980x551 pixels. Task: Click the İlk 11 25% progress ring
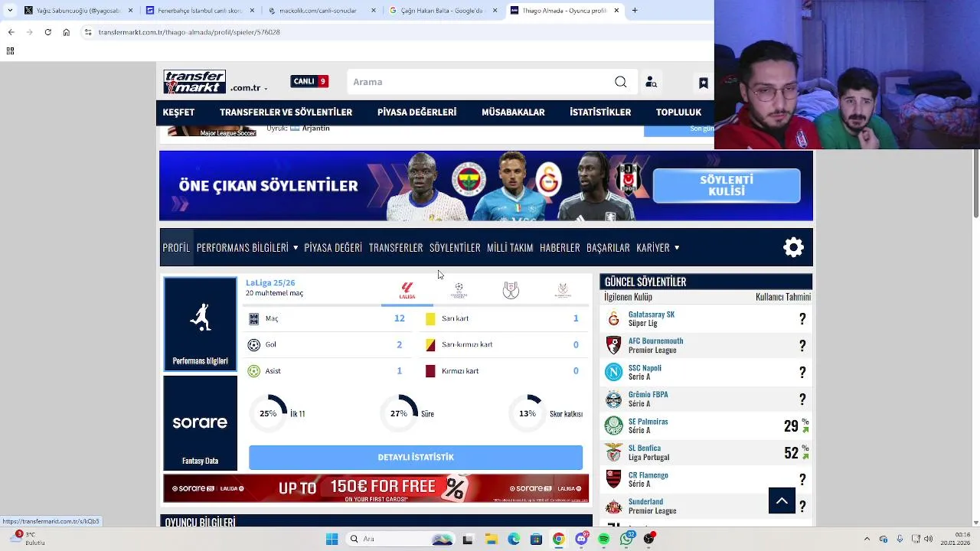click(x=268, y=413)
